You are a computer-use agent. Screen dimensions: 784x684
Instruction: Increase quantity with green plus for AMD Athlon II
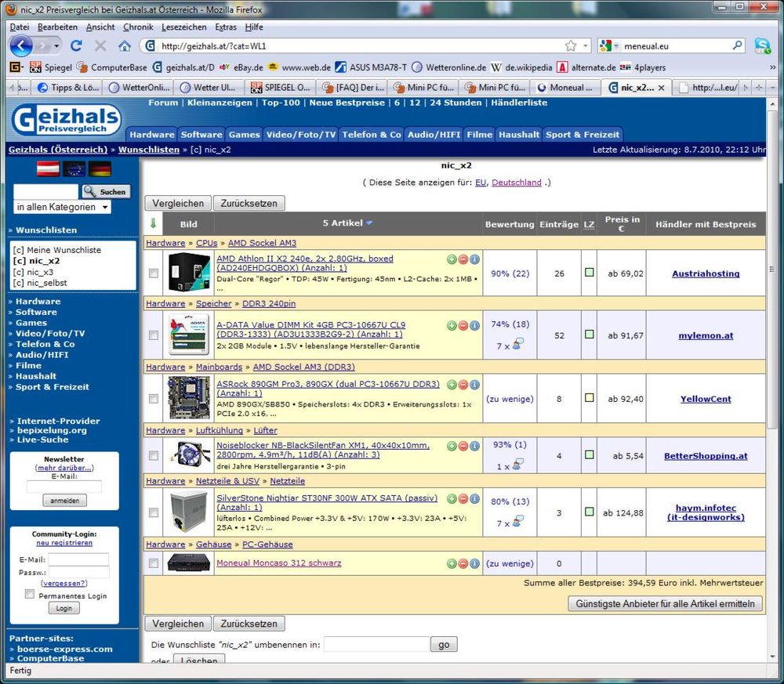452,259
